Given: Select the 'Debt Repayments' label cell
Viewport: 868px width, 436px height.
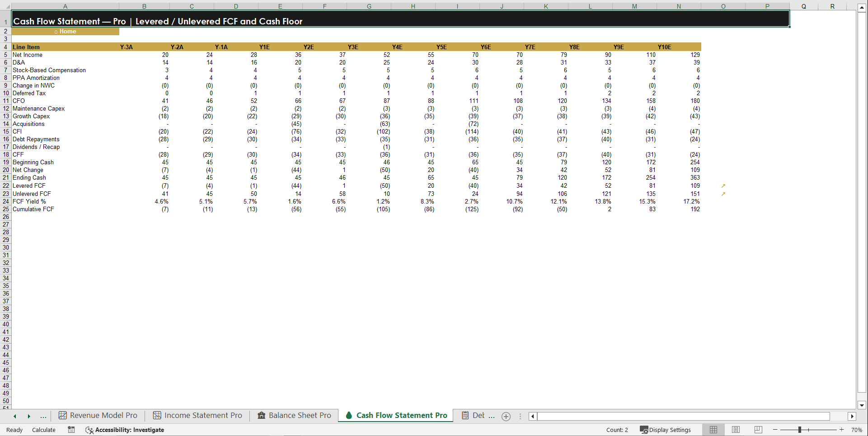Looking at the screenshot, I should (x=65, y=139).
